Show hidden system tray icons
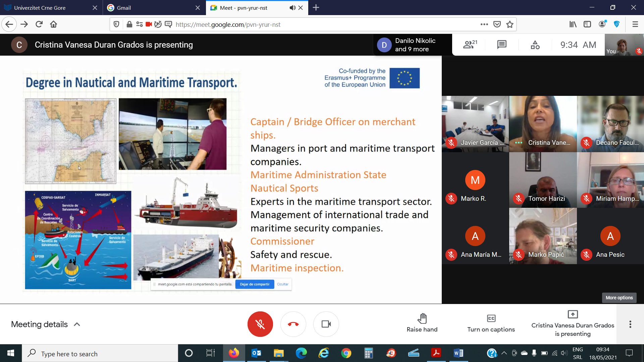 point(504,353)
